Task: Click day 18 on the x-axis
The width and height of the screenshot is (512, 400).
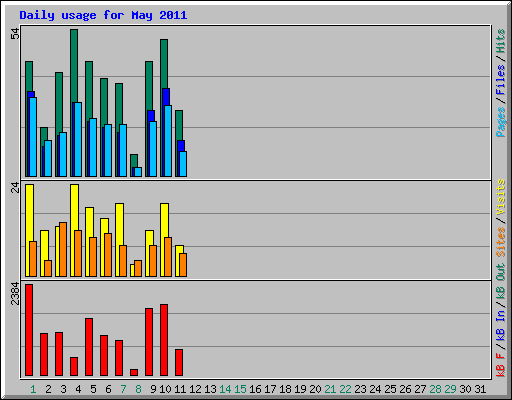Action: (285, 389)
